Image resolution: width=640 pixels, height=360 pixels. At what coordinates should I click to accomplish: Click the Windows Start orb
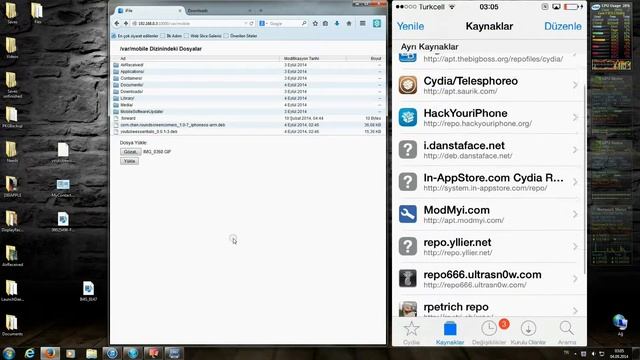[x=9, y=353]
